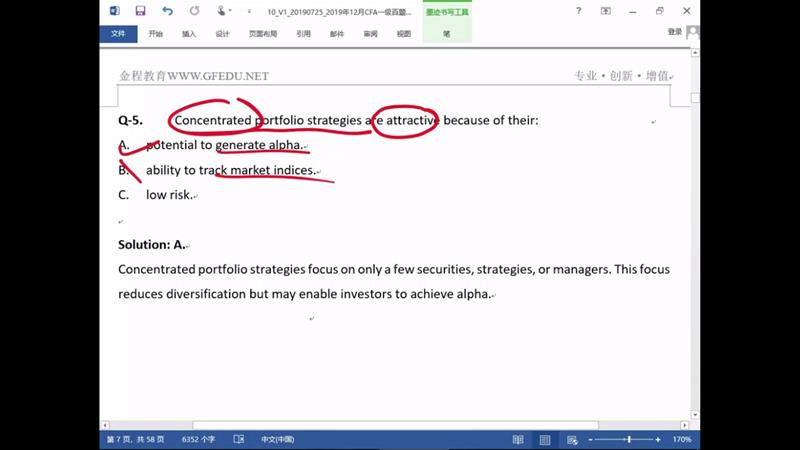800x450 pixels.
Task: Switch to the 页面布局 (Layout) tab
Action: pos(263,34)
